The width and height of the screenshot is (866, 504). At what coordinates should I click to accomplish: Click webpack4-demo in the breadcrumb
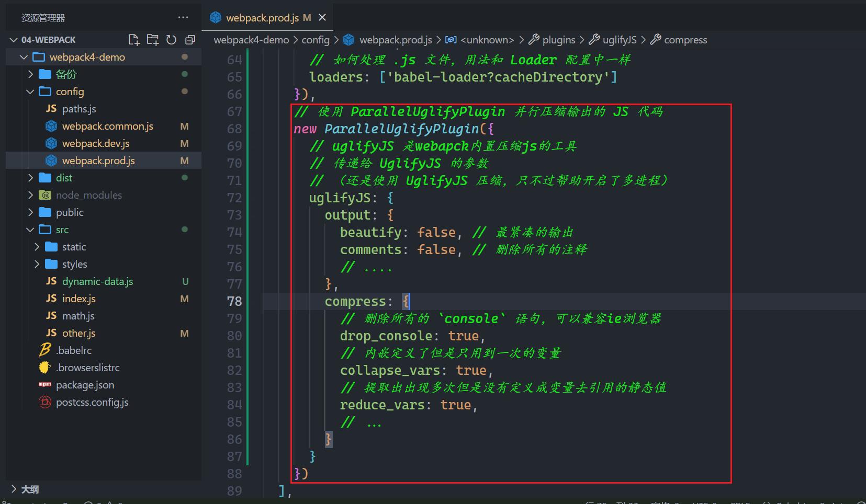point(251,40)
